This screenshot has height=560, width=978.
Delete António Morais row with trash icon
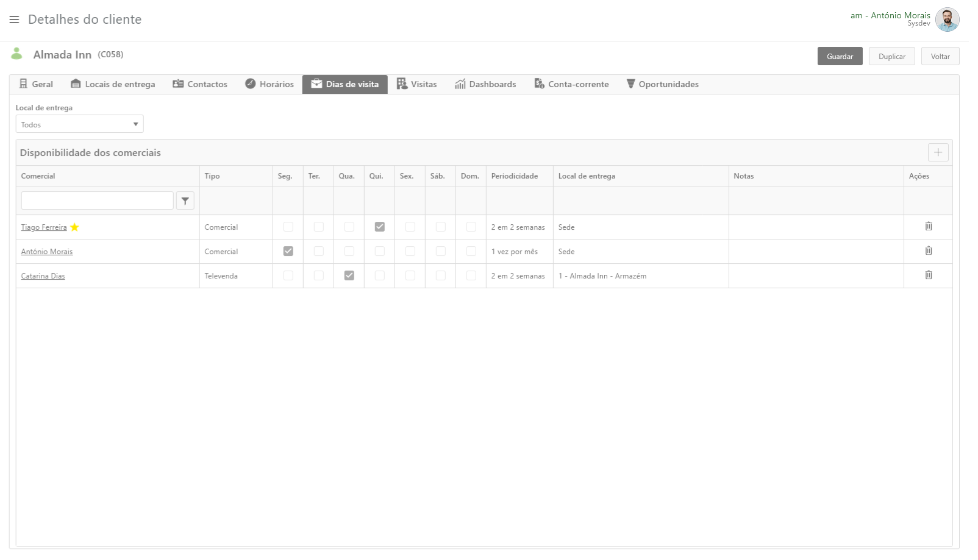coord(928,251)
